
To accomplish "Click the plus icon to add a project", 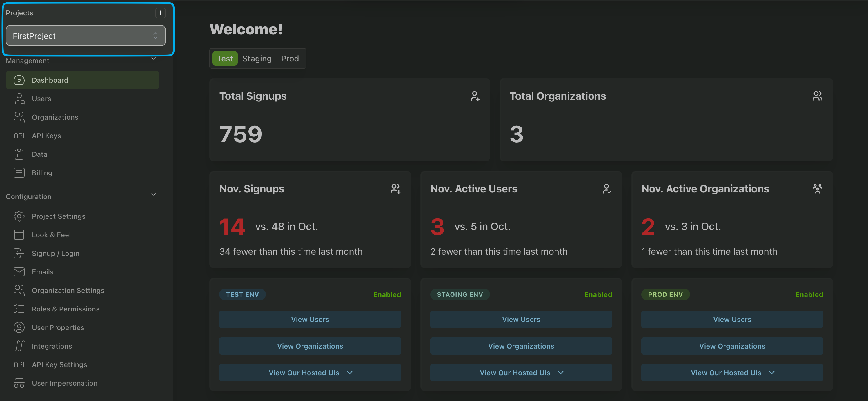I will pos(160,13).
